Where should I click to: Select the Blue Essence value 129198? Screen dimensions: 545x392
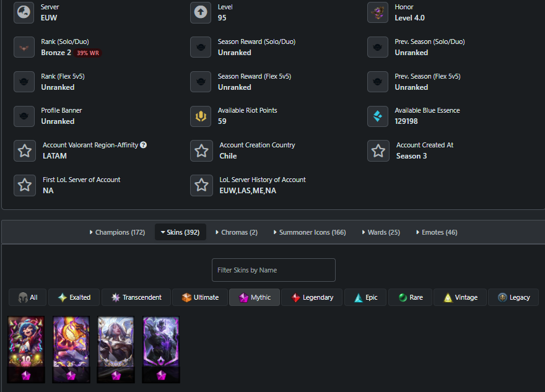[x=406, y=121]
